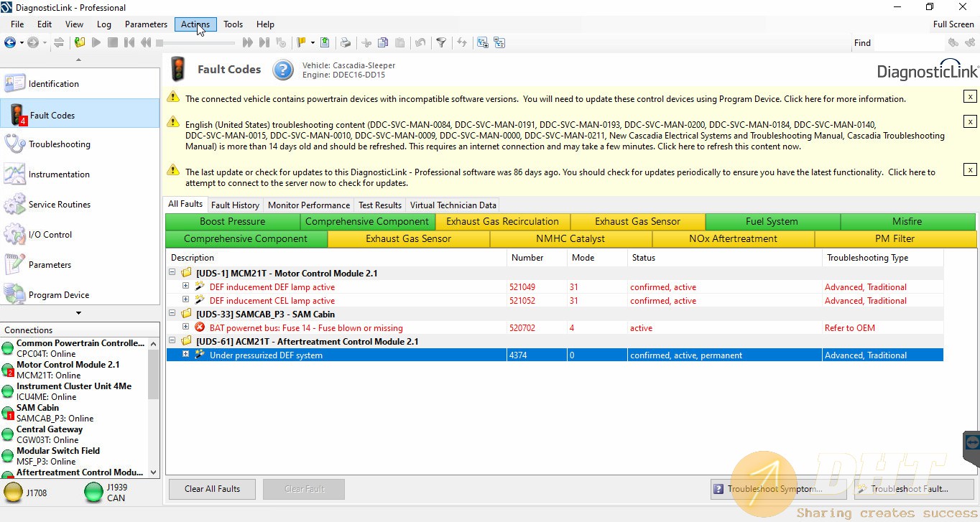This screenshot has width=980, height=522.
Task: Dismiss the incompatible software versions warning
Action: (x=970, y=96)
